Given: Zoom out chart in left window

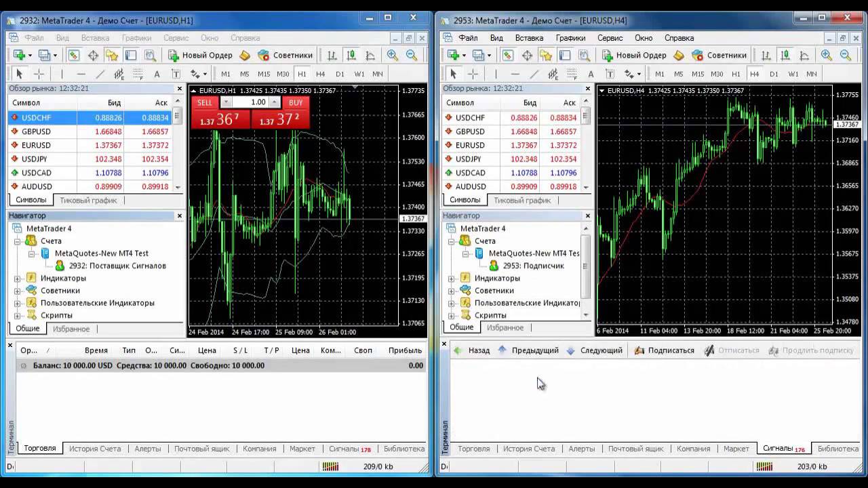Looking at the screenshot, I should click(412, 56).
